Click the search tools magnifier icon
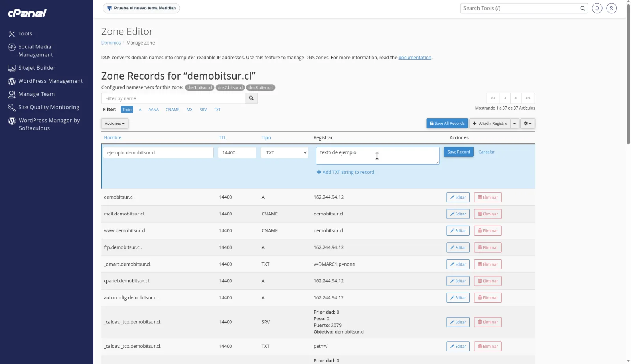 [582, 8]
